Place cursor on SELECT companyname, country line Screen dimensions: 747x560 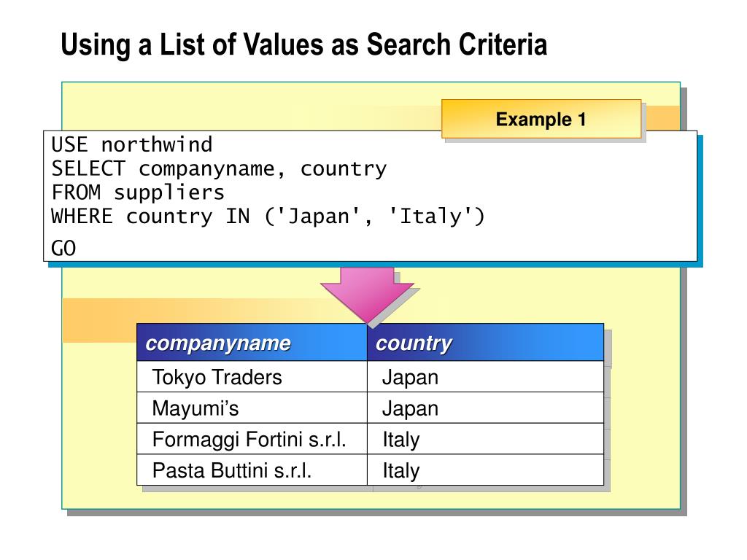[x=219, y=169]
